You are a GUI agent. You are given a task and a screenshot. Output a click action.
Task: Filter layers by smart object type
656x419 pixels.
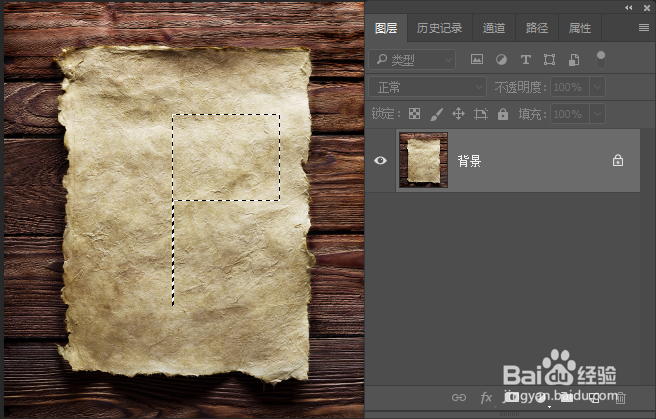(x=574, y=60)
